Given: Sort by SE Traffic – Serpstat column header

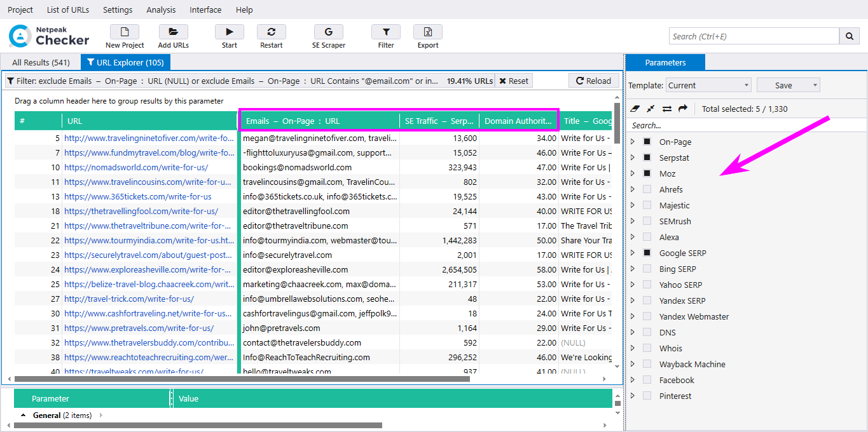Looking at the screenshot, I should pos(439,121).
